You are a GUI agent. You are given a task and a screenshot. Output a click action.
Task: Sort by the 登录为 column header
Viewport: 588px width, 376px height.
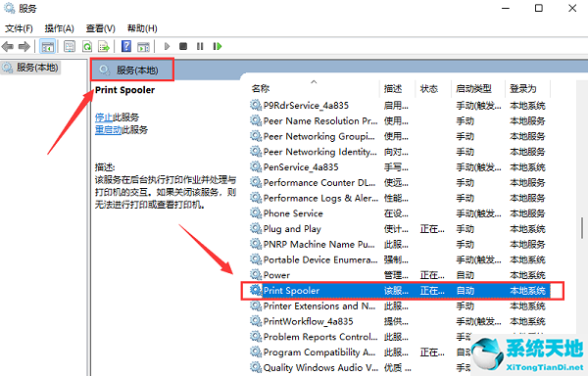tap(528, 89)
